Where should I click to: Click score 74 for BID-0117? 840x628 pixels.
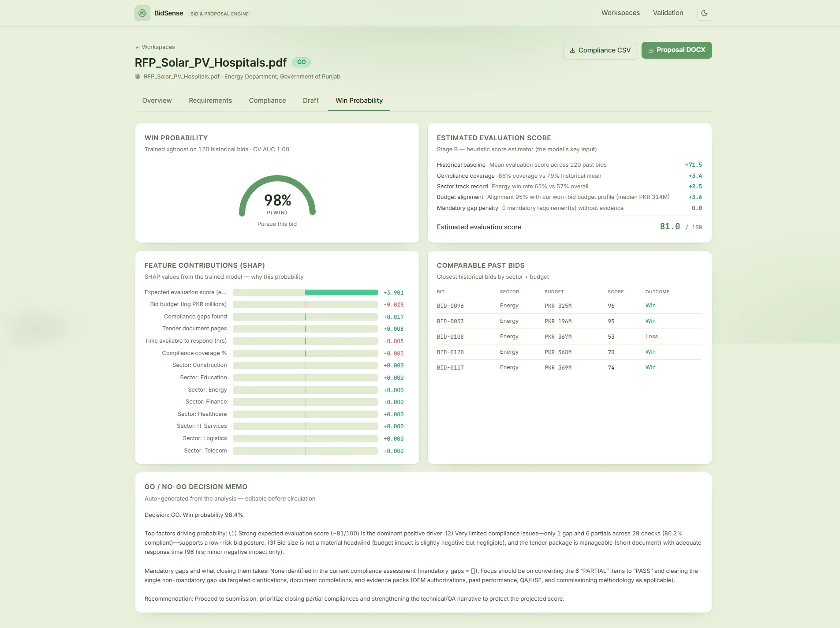[x=611, y=368]
